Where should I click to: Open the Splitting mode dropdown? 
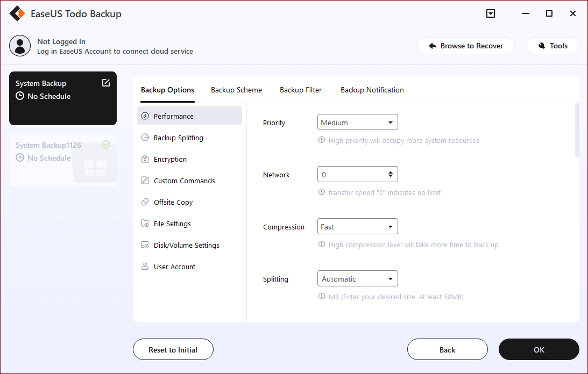[x=357, y=278]
